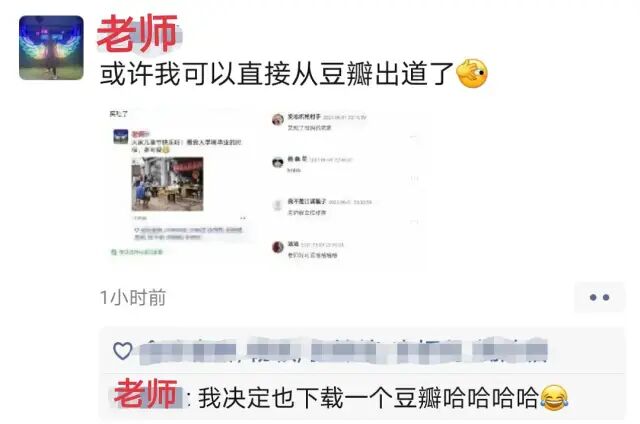The width and height of the screenshot is (640, 424).
Task: Click the small two-dot button in the embedded post
Action: click(243, 218)
